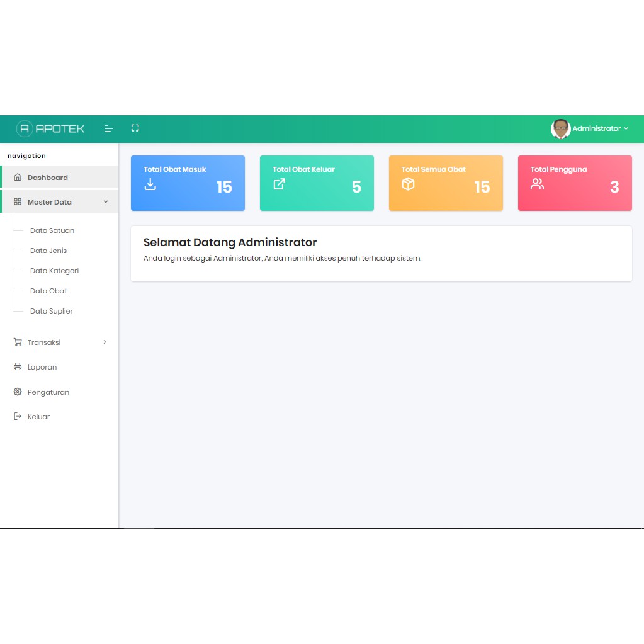Viewport: 644px width, 644px height.
Task: Click the APOTEK logo in header
Action: [50, 128]
